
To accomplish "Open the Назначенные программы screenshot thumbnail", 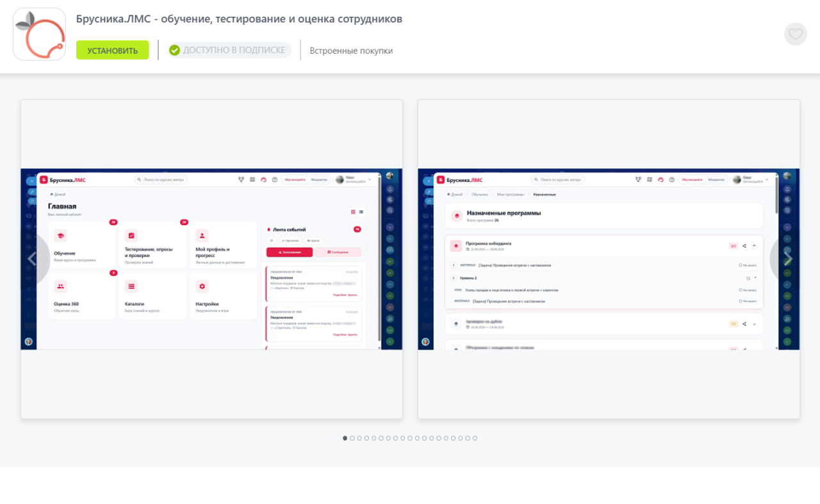I will pos(609,259).
